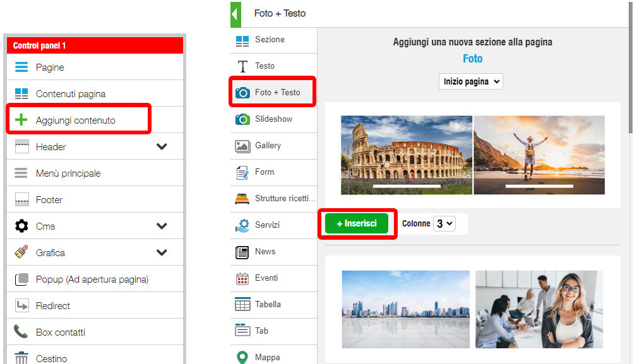Click the Grafica paintbrush icon
This screenshot has width=637, height=364.
[21, 252]
